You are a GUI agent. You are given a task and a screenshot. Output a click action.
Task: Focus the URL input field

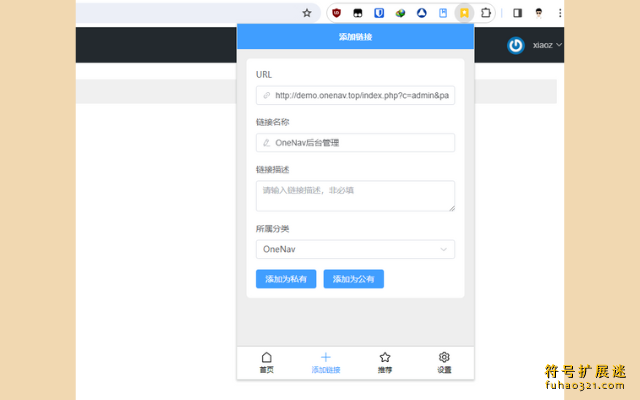pyautogui.click(x=355, y=96)
